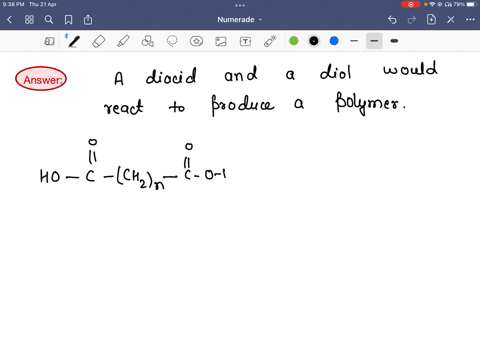Select the medium stroke width
Screen dimensions: 480x360
[x=374, y=41]
